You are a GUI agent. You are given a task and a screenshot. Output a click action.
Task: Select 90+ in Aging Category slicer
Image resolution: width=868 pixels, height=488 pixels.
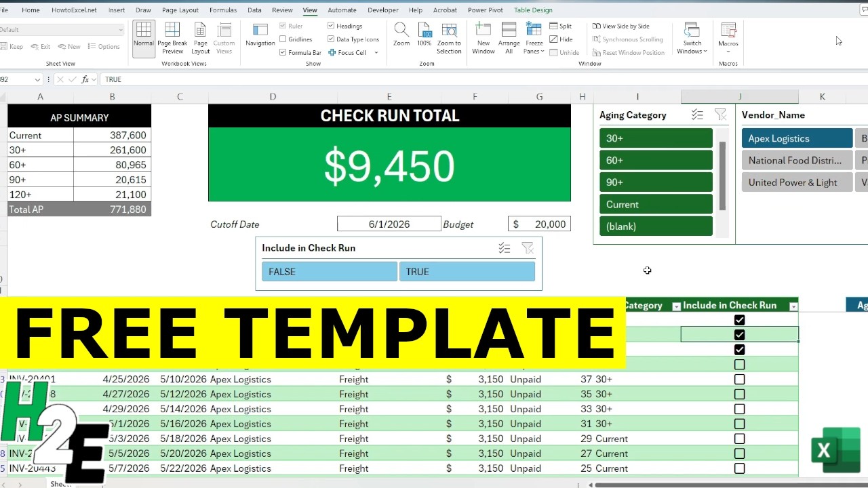[x=656, y=182]
